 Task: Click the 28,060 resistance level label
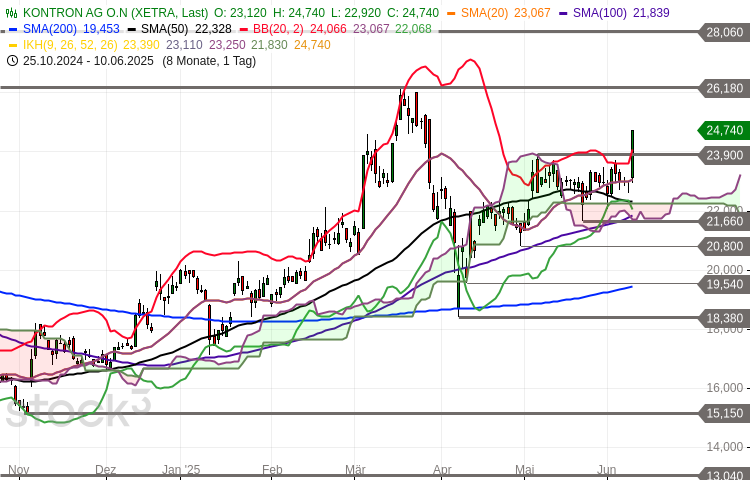[x=724, y=33]
